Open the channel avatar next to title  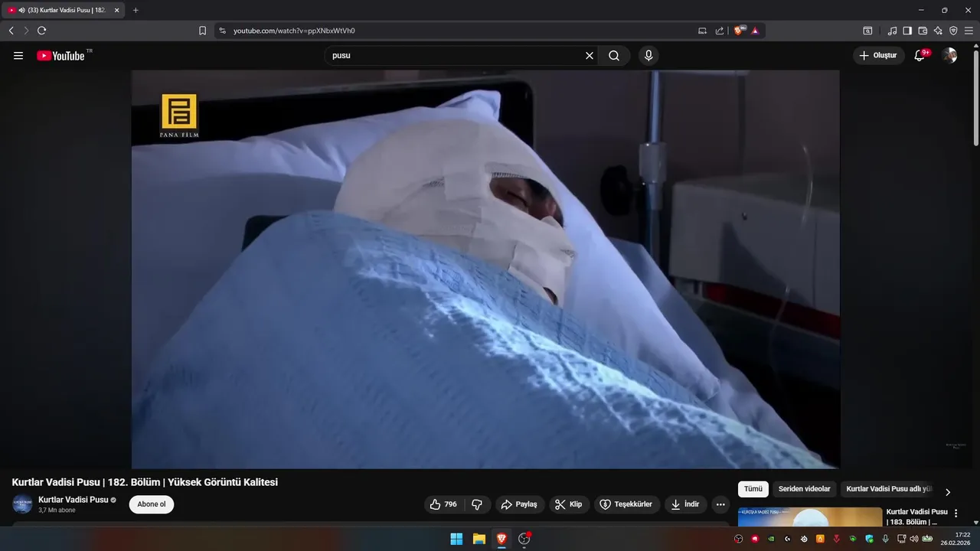tap(22, 504)
